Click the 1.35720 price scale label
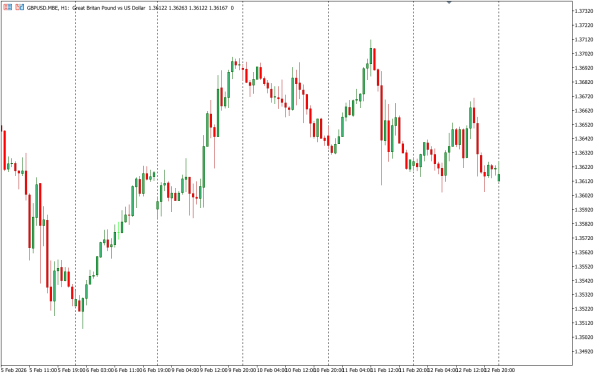 click(584, 238)
